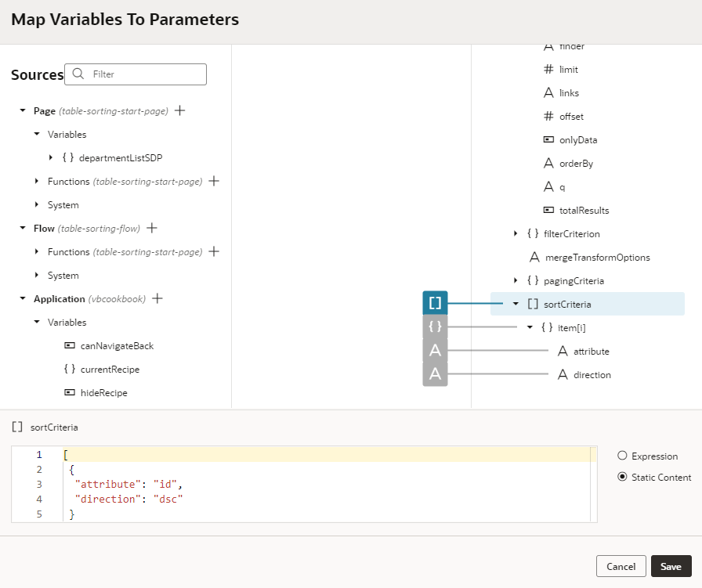702x588 pixels.
Task: Click the Cancel button
Action: coord(621,566)
